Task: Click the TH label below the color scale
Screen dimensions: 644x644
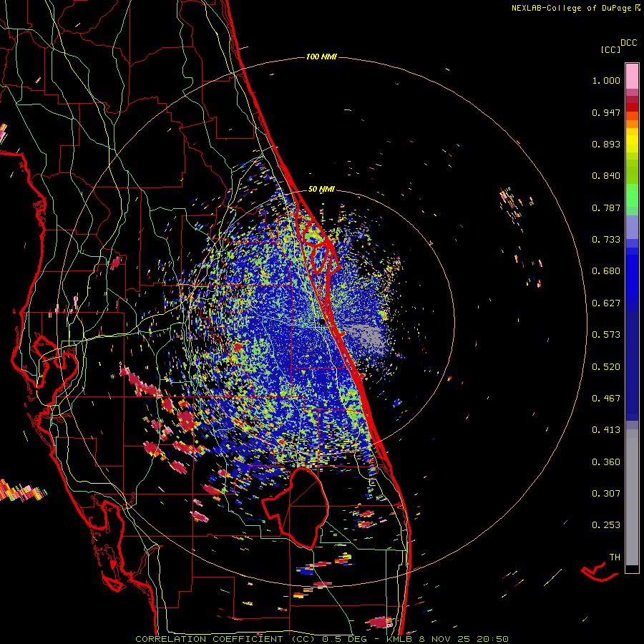Action: (615, 557)
